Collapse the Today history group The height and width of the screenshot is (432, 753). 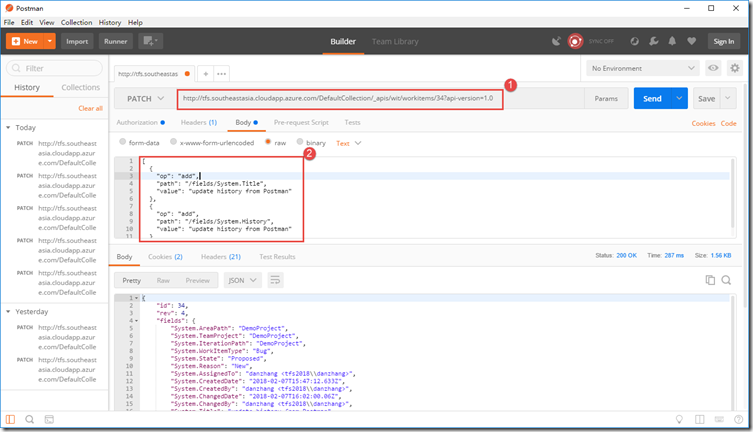(x=8, y=128)
